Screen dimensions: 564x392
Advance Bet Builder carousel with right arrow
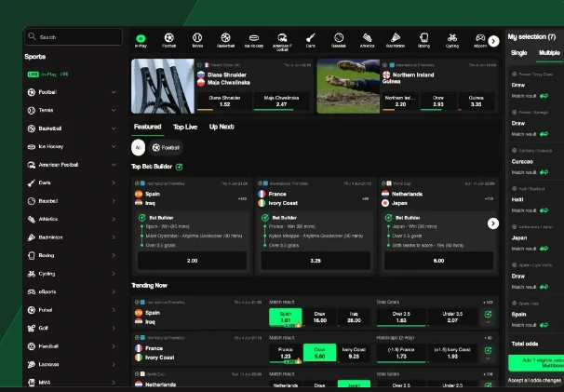(493, 223)
